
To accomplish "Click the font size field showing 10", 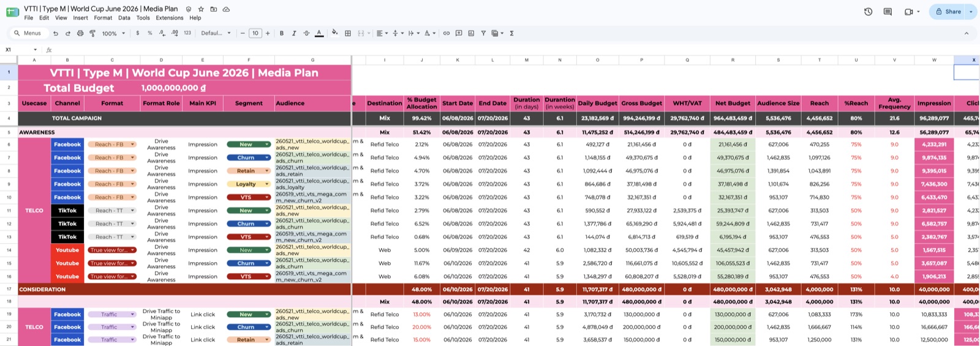I will [255, 33].
